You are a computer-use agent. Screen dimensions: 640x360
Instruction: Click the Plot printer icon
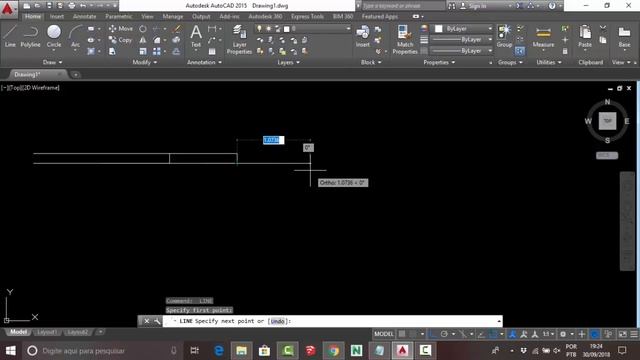[x=71, y=6]
